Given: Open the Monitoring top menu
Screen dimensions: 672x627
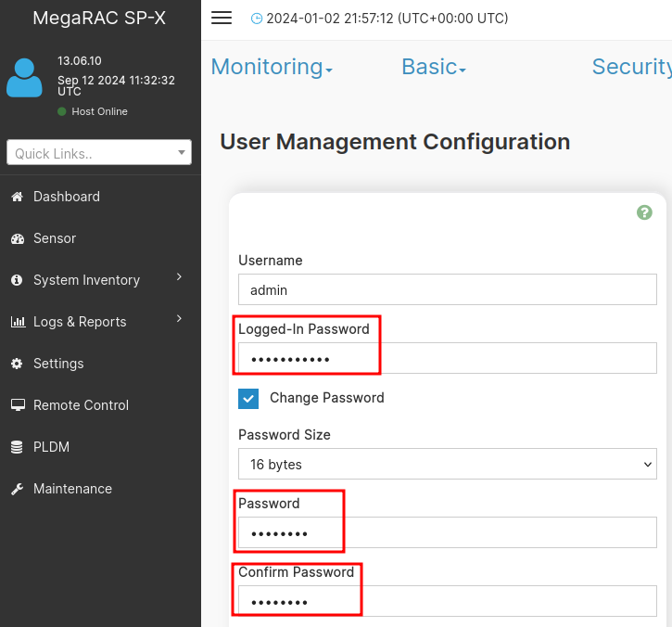Looking at the screenshot, I should tap(272, 67).
